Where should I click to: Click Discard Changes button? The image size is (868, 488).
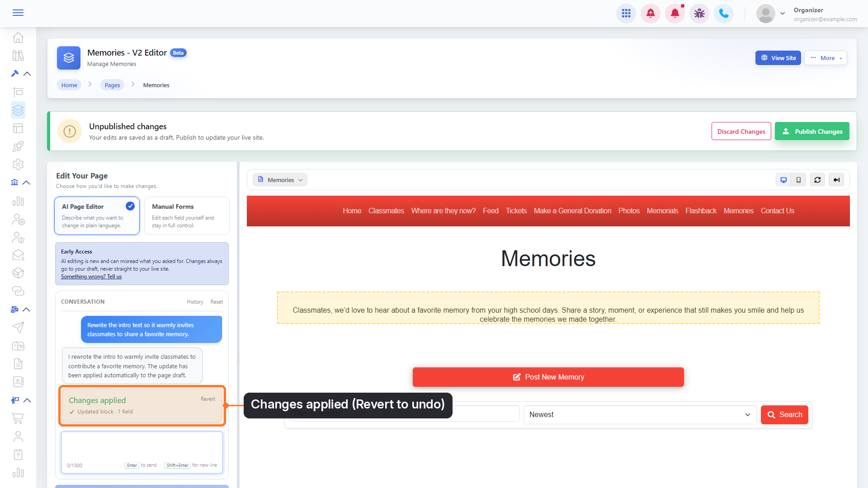tap(741, 131)
